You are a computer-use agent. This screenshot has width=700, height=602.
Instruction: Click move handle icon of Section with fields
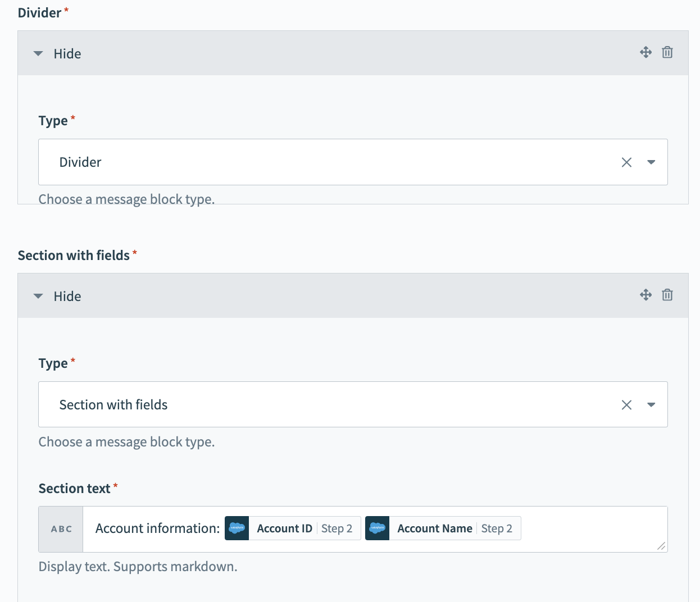pos(646,295)
